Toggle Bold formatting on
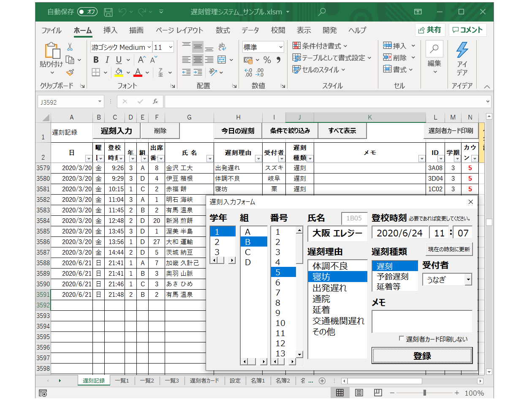532x399 pixels. coord(96,60)
